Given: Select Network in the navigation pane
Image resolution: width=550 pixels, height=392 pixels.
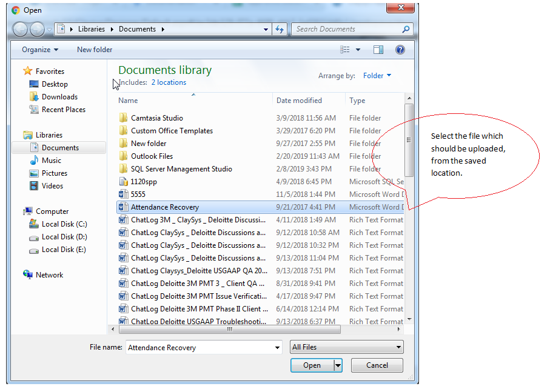Looking at the screenshot, I should click(43, 275).
